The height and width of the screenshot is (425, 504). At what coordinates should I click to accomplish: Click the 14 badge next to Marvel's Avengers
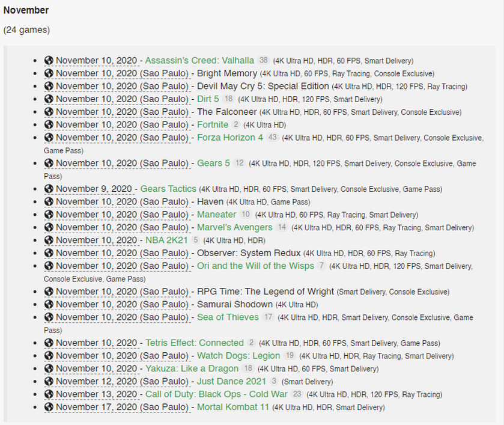282,227
